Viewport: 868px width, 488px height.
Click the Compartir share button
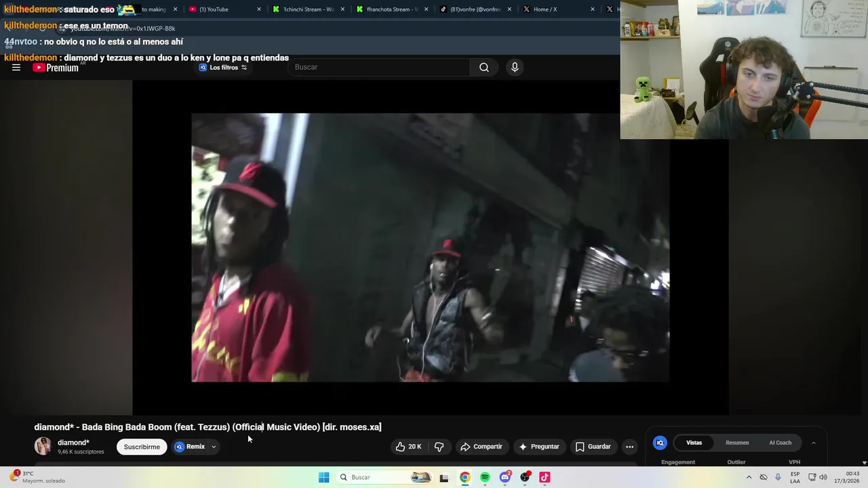[x=481, y=447]
